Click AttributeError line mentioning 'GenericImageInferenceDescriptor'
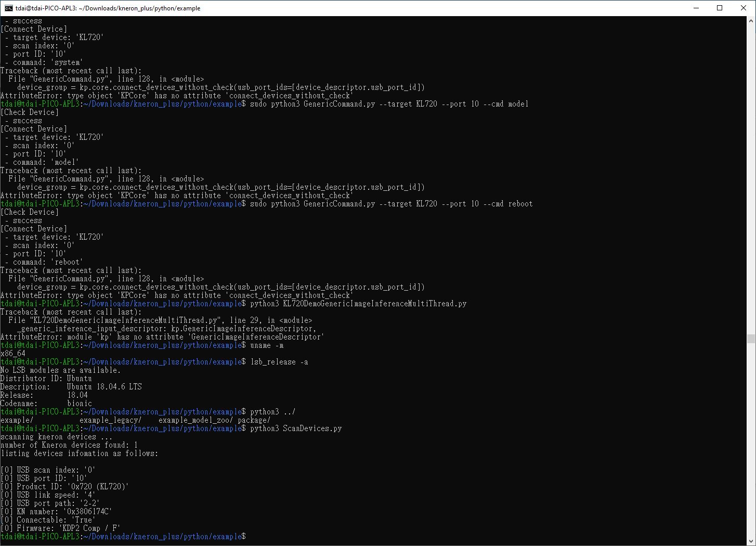The image size is (756, 546). coord(162,337)
